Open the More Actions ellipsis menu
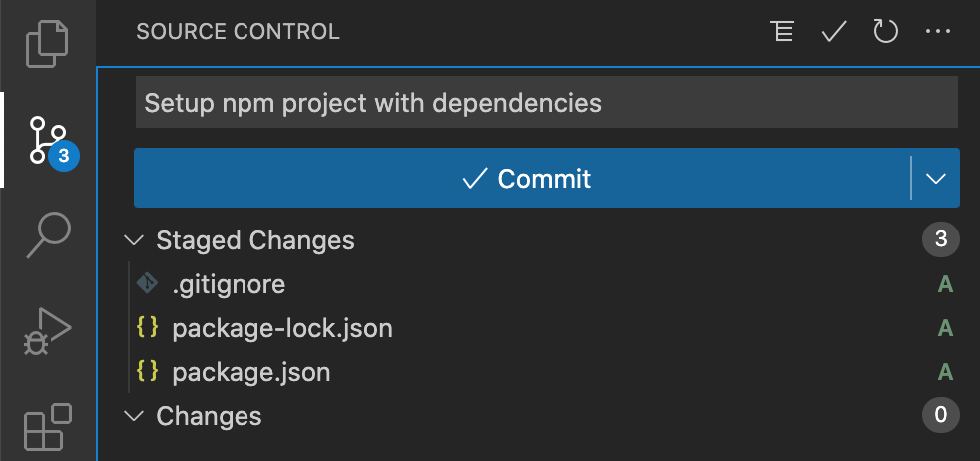This screenshot has width=980, height=461. (937, 31)
